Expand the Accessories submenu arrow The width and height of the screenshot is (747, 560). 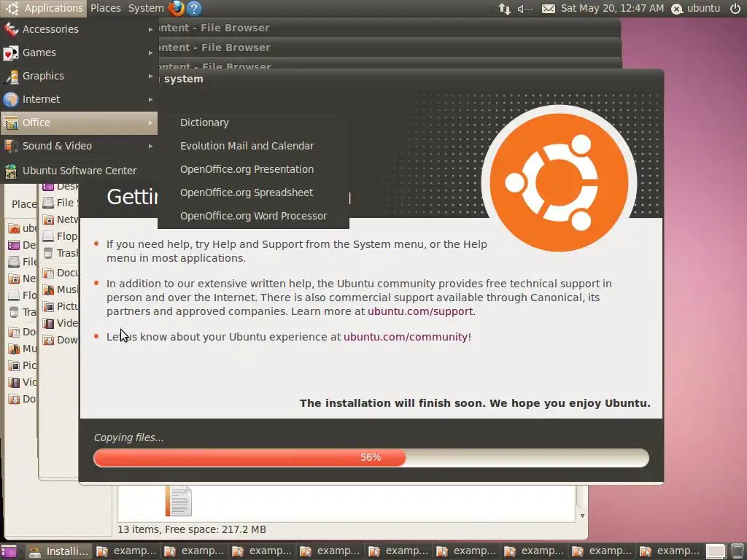click(x=150, y=29)
